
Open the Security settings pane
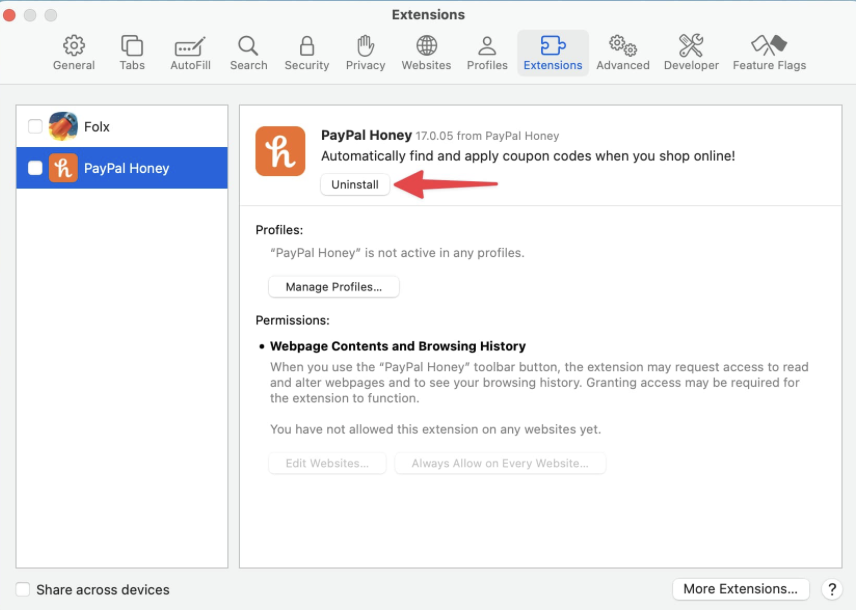tap(307, 53)
